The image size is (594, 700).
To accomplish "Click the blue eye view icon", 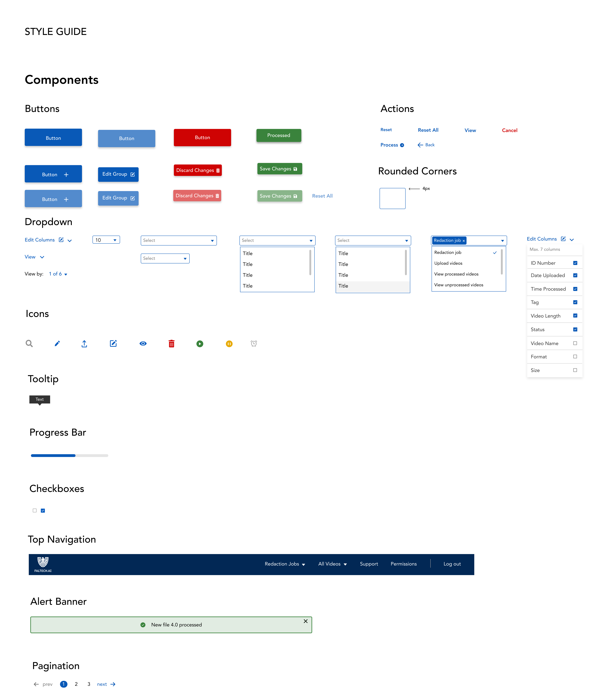I will (x=143, y=344).
